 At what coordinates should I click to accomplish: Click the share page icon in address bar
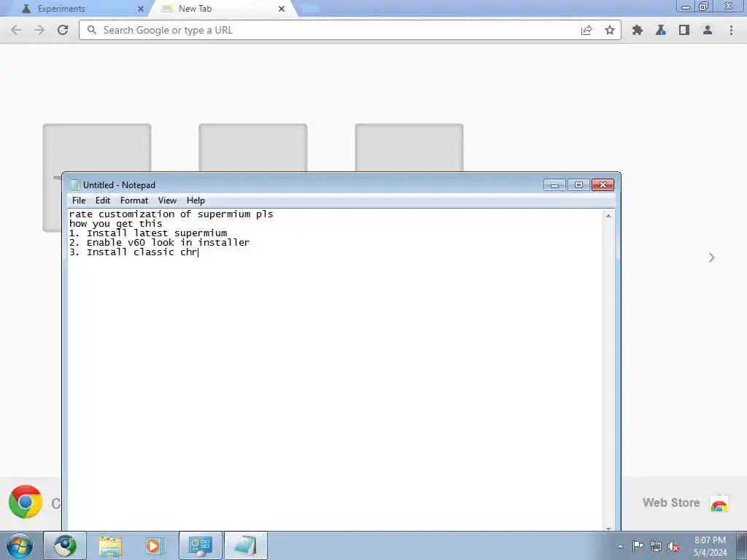point(587,30)
